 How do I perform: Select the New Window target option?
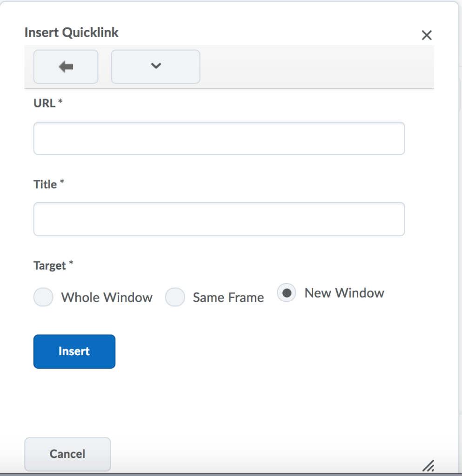tap(287, 293)
